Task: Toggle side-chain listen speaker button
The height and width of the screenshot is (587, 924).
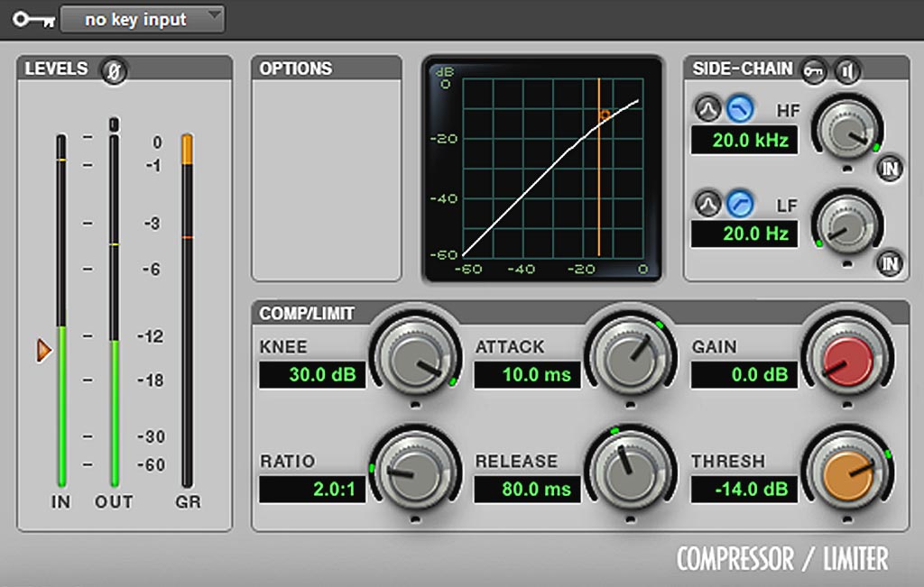Action: pyautogui.click(x=847, y=72)
